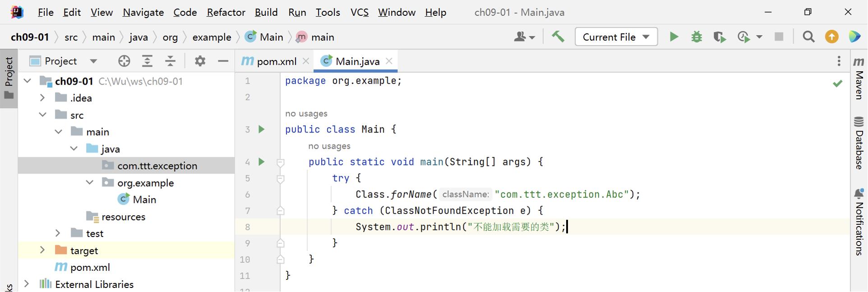Image resolution: width=868 pixels, height=292 pixels.
Task: Hide the Project panel with minus icon
Action: coord(223,61)
